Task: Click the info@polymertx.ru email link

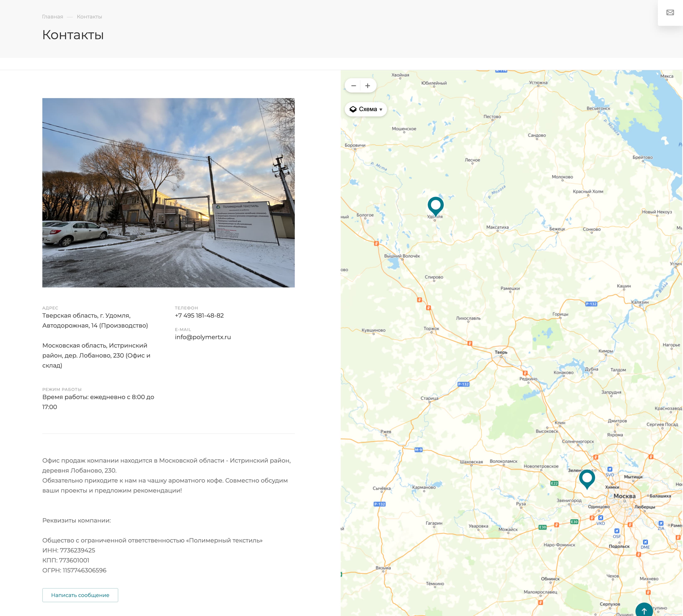Action: pyautogui.click(x=202, y=337)
